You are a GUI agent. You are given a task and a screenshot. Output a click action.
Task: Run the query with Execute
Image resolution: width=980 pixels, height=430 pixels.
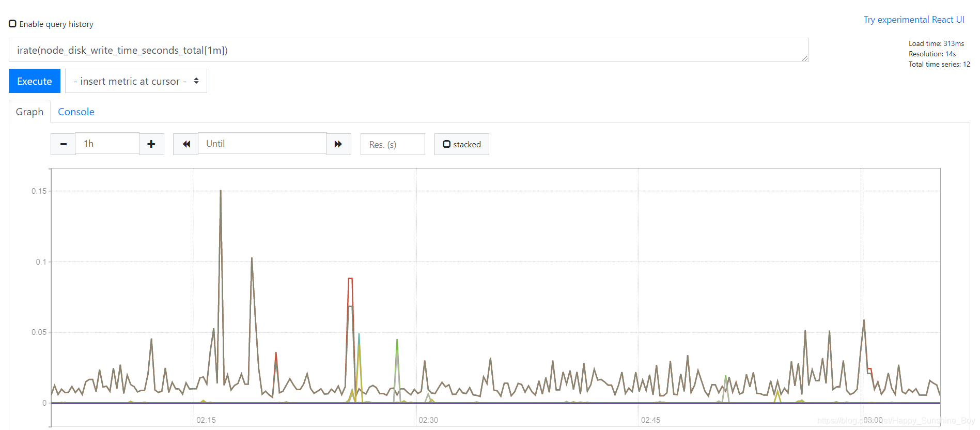point(35,81)
